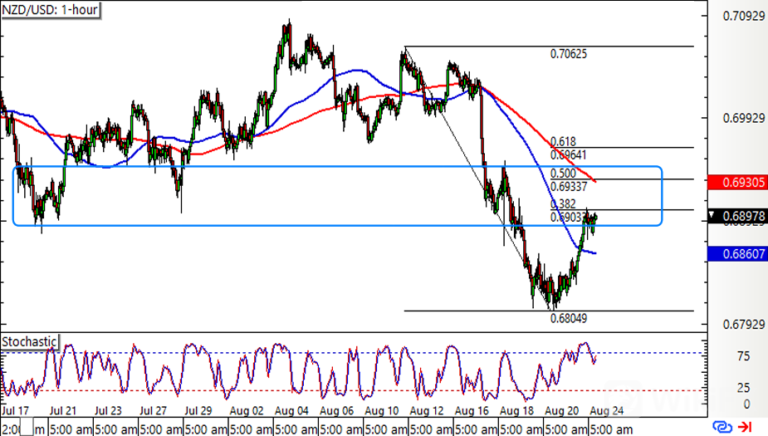Select the 0.500 Fibonacci level label
Screen dimensions: 768x436
point(564,174)
